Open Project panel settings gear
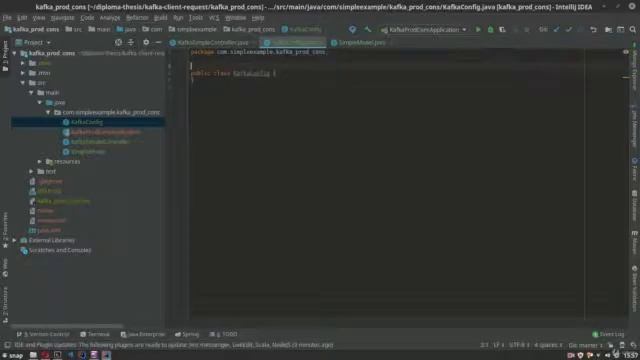 tap(146, 42)
